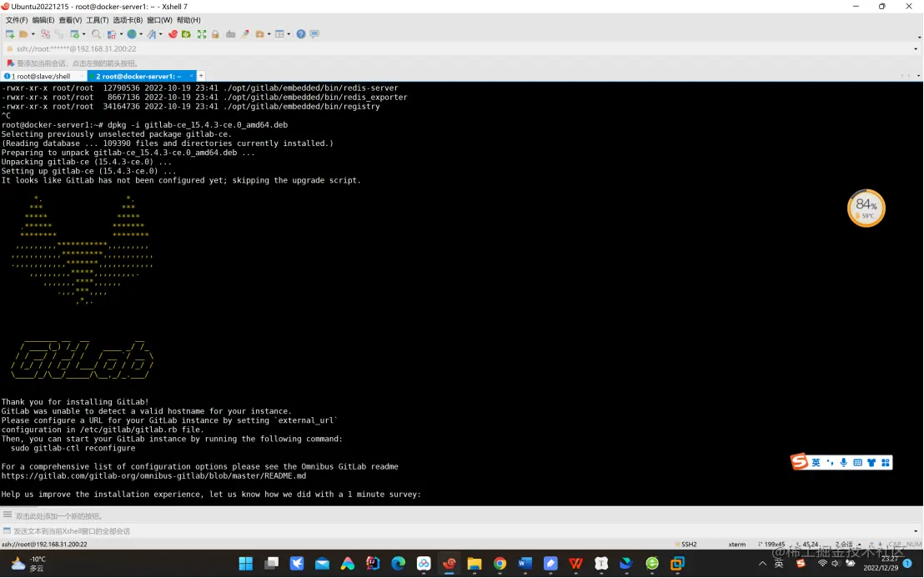Open the 窗口(W) menu
The height and width of the screenshot is (578, 924).
(159, 20)
